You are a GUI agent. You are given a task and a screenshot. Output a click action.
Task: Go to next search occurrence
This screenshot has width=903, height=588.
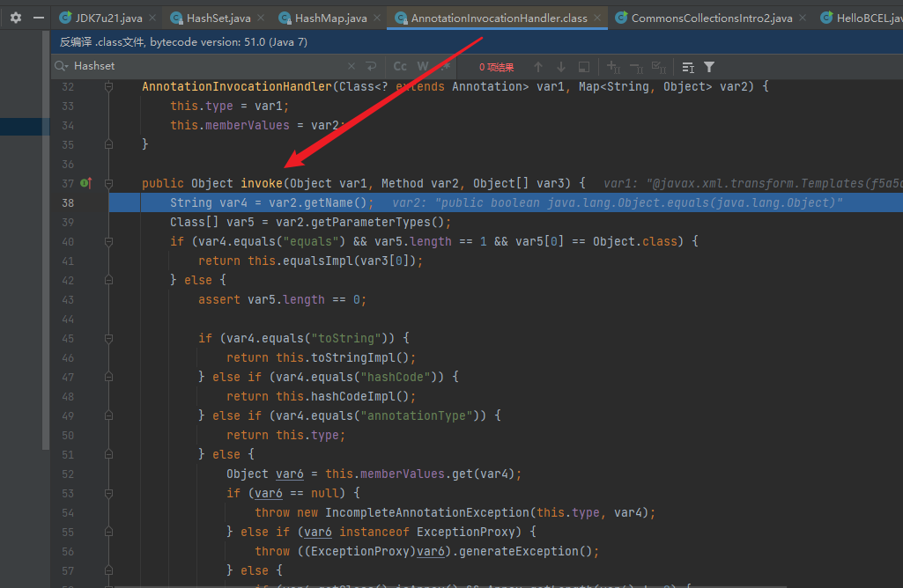[561, 67]
